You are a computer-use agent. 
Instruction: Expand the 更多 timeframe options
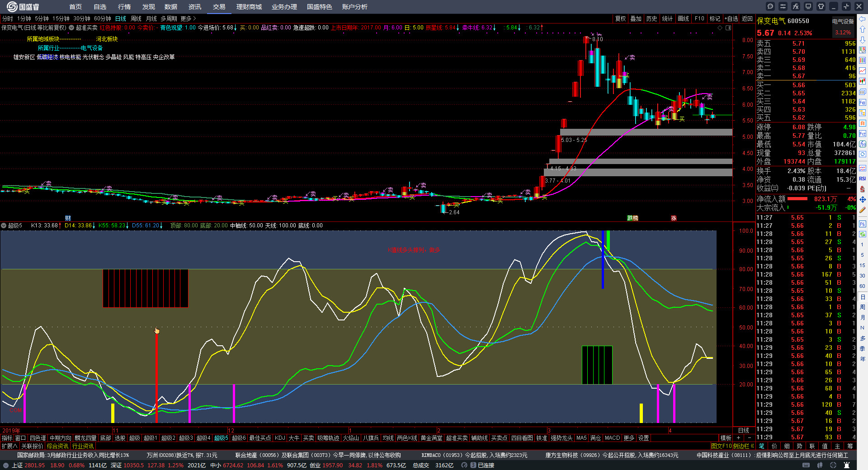188,19
